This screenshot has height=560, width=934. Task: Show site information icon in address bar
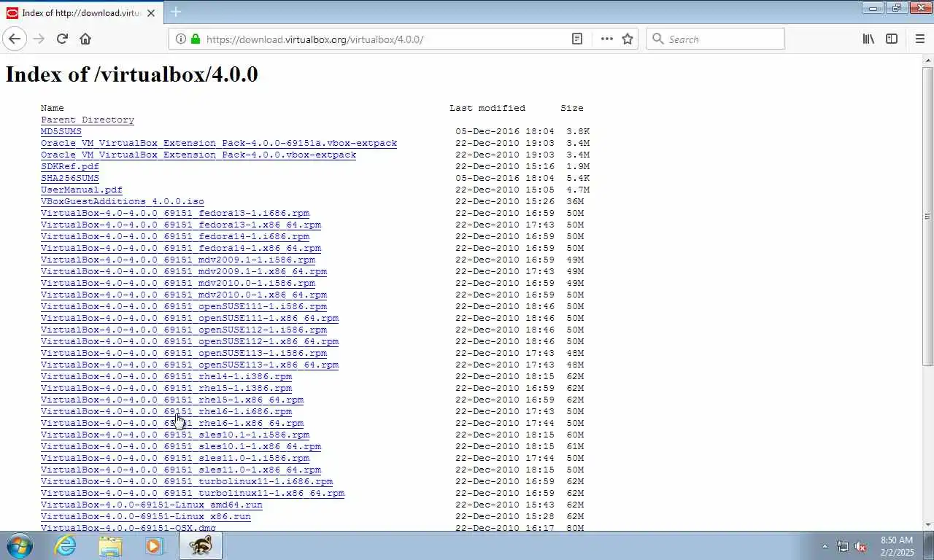tap(180, 39)
